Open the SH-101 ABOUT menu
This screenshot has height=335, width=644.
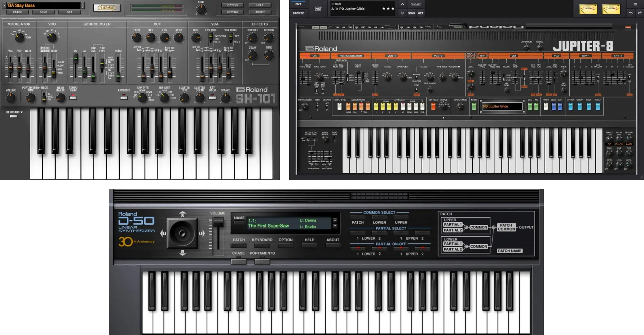(260, 12)
